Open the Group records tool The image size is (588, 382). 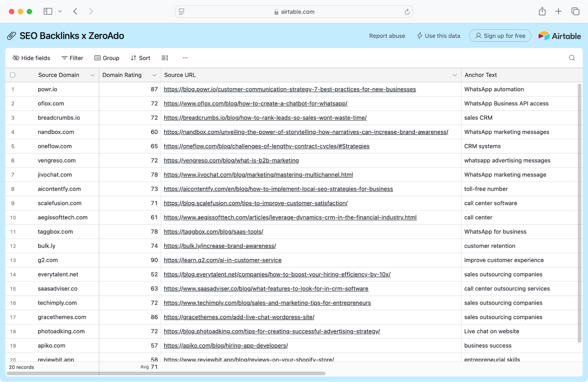pos(107,58)
